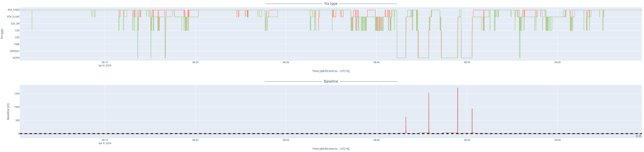Select the NOFIX y-axis label

16,58
